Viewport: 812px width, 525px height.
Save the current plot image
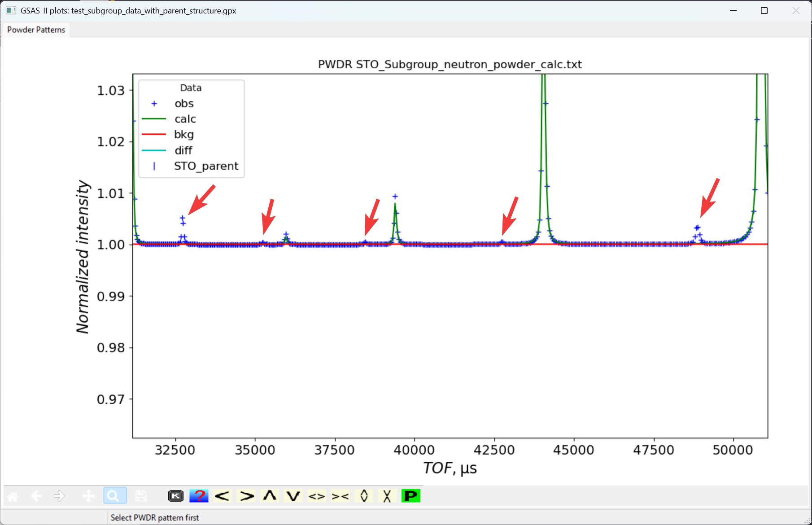click(141, 495)
